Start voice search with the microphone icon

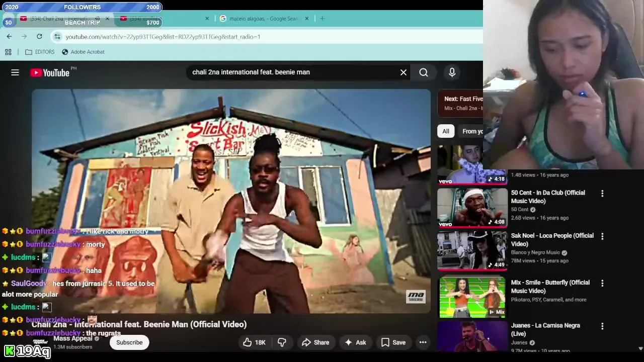coord(452,72)
